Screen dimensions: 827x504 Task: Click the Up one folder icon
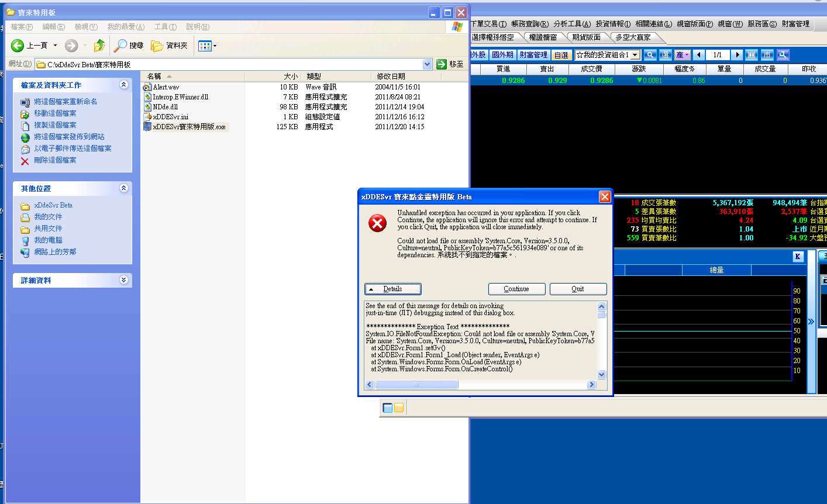coord(99,45)
